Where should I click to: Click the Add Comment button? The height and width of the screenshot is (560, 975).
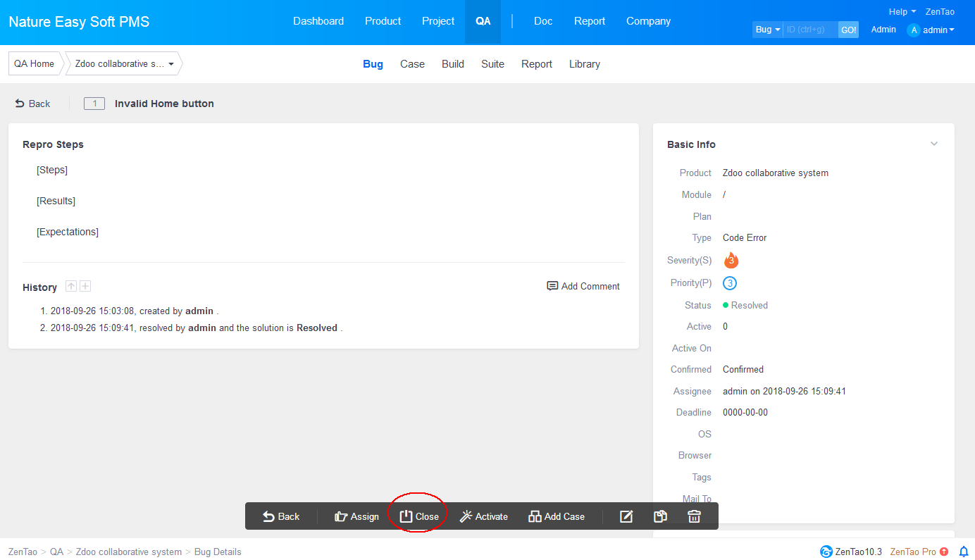coord(583,286)
